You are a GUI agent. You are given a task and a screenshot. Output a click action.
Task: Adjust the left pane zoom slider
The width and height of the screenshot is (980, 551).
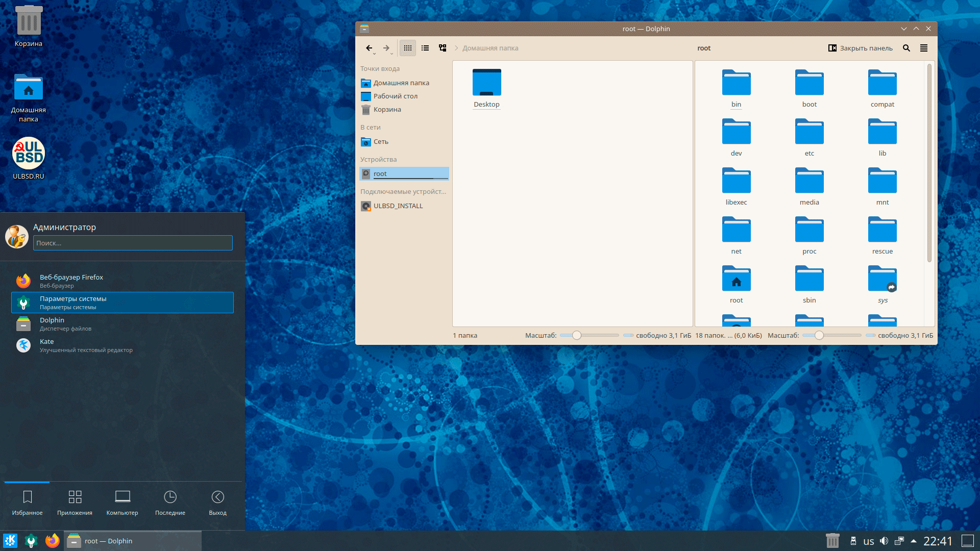(x=577, y=335)
